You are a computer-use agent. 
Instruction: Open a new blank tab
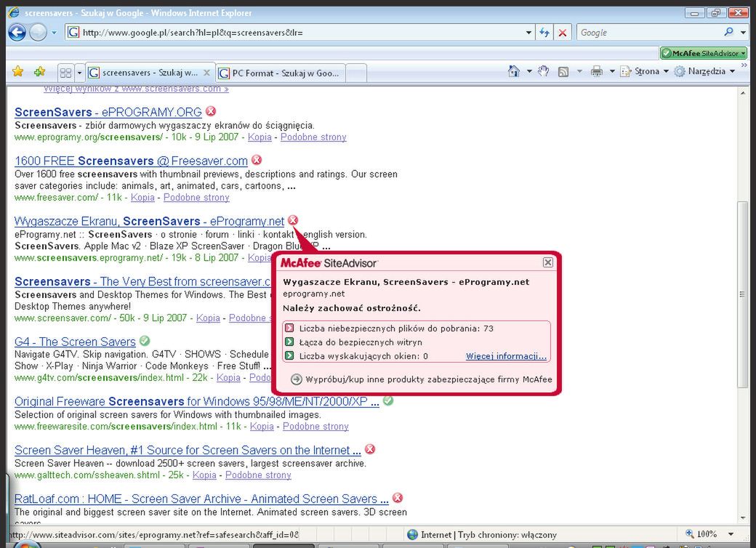coord(356,73)
